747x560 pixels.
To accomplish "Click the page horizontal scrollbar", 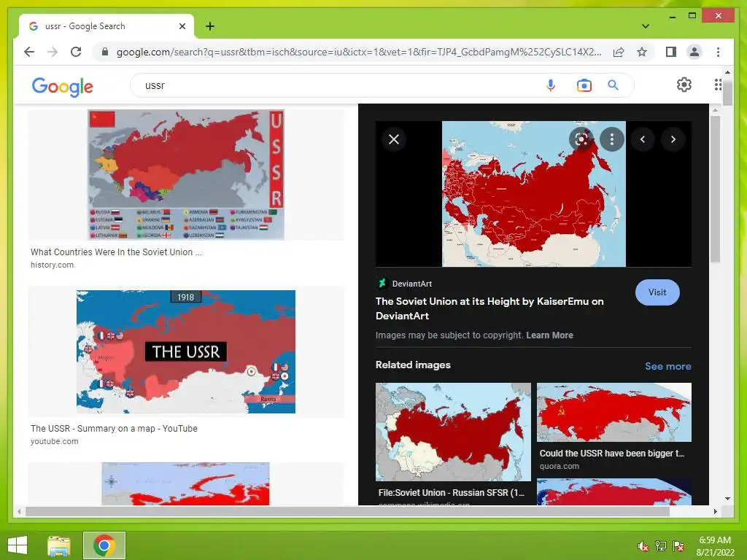I will [347, 511].
